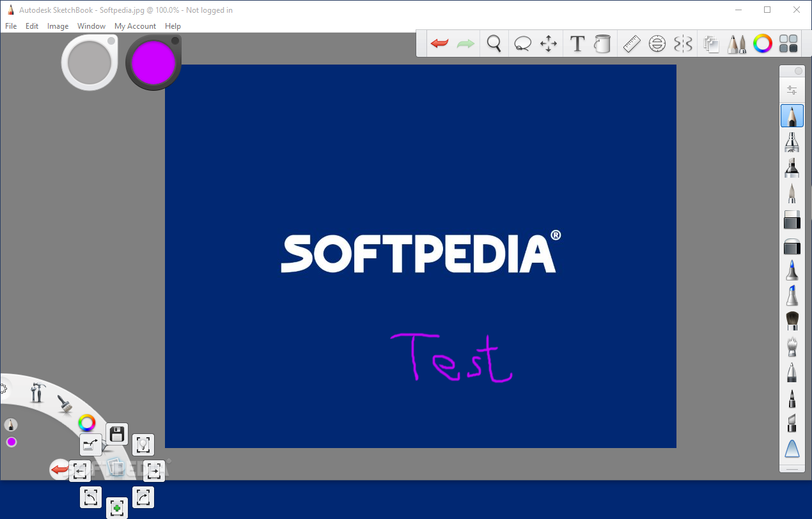Select the blue triangle Sharpen brush
The image size is (812, 519).
coord(792,449)
